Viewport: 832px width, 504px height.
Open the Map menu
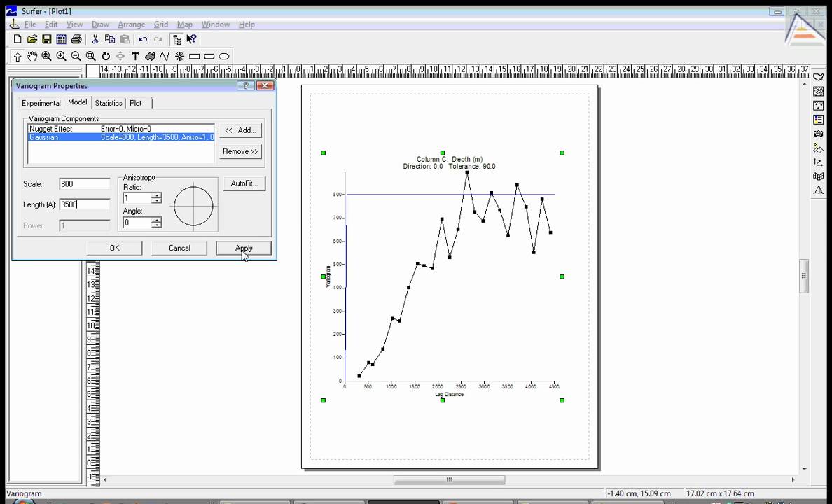185,24
